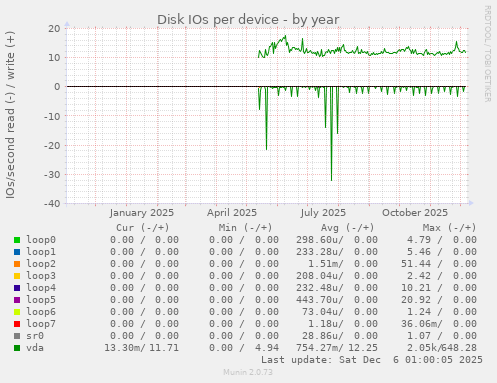Select the loop0 legend label
Screen dimensions: 497x383
click(41, 240)
